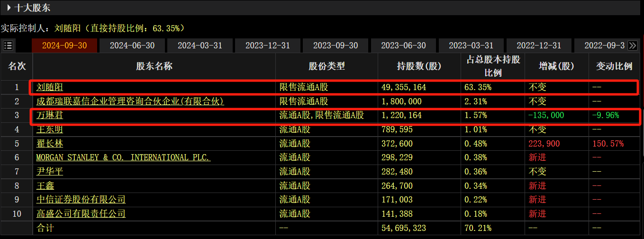The height and width of the screenshot is (239, 644).
Task: Click the 变动比例 column header
Action: click(614, 66)
